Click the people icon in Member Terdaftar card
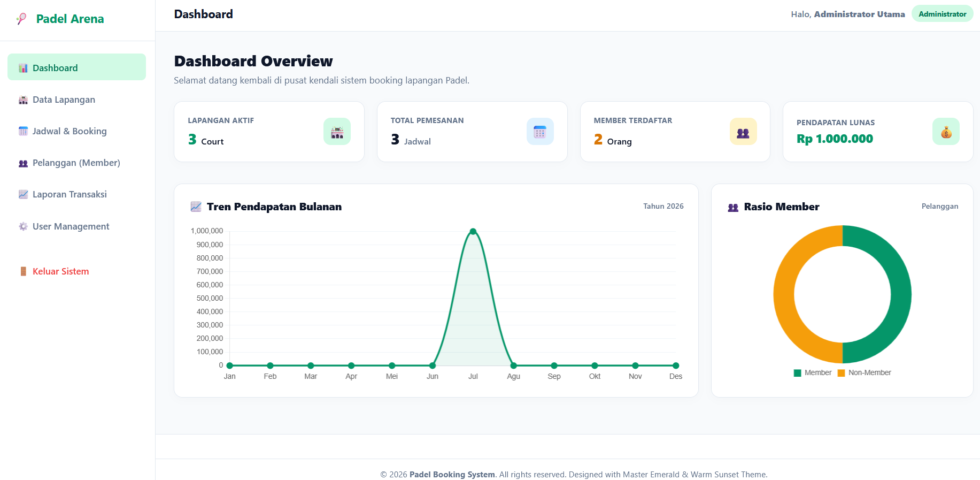This screenshot has width=980, height=480. click(743, 132)
